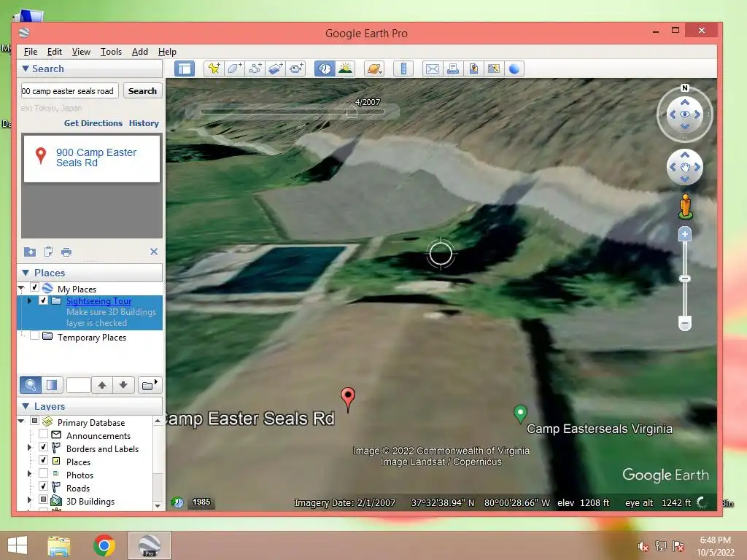The image size is (747, 560).
Task: Toggle the Primary Database checkbox
Action: point(34,421)
